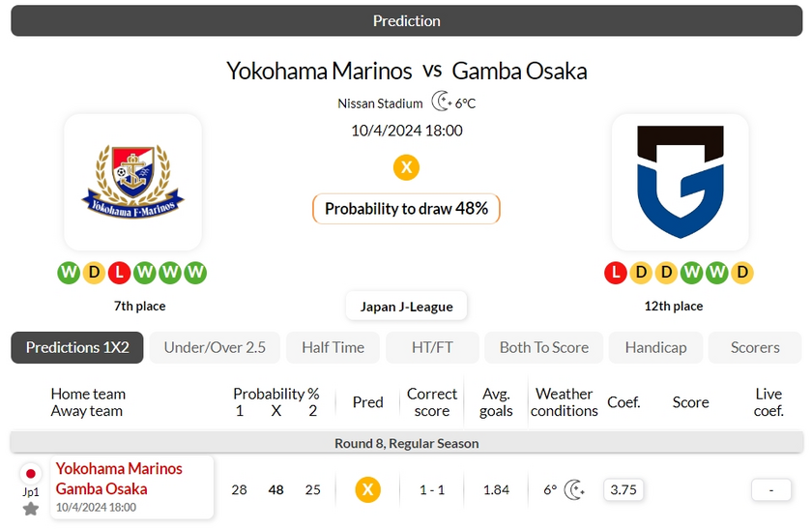The height and width of the screenshot is (529, 812).
Task: Show the Scorers tab
Action: click(x=755, y=347)
